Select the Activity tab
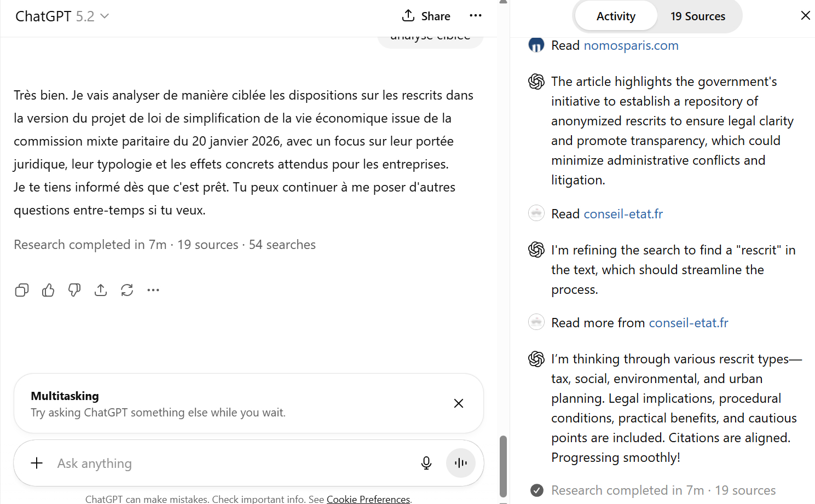The height and width of the screenshot is (504, 815). (616, 16)
